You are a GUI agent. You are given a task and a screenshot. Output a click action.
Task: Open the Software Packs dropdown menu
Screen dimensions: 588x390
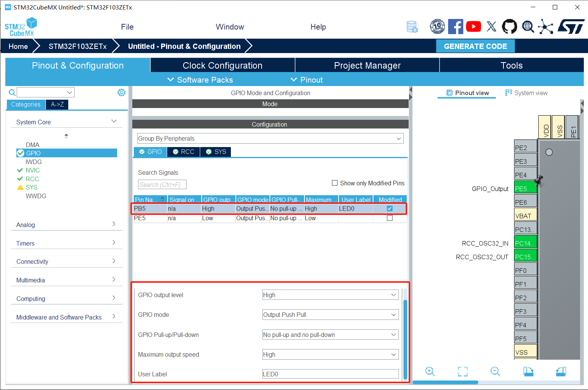coord(200,80)
